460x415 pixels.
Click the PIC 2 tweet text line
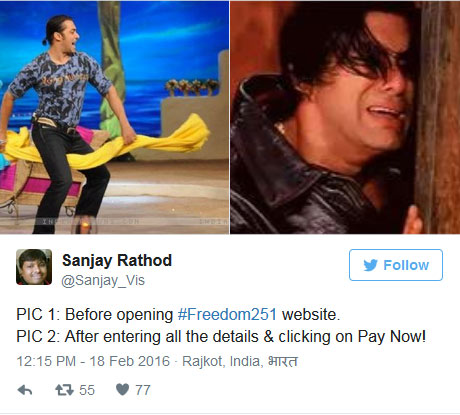coord(221,337)
